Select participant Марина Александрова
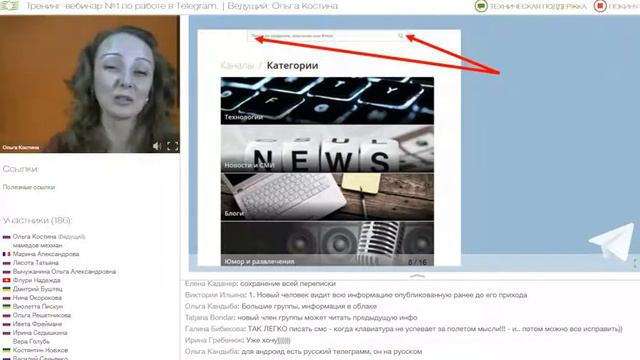The image size is (640, 360). tap(46, 254)
